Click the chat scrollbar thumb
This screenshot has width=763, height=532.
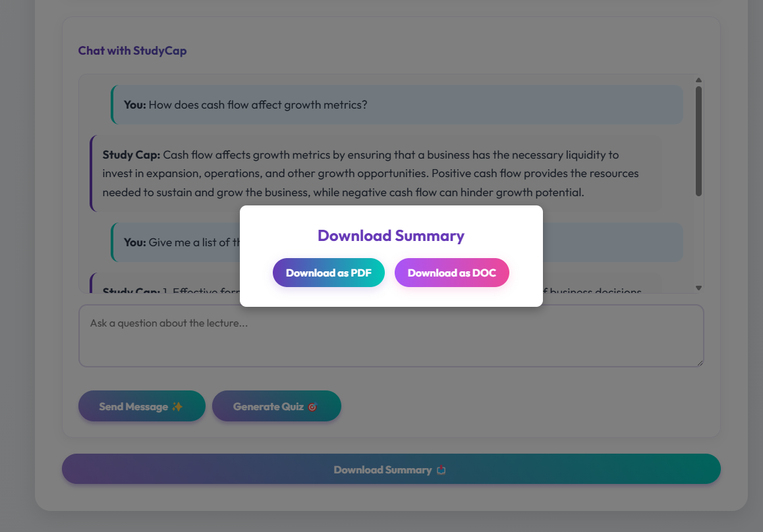(x=698, y=140)
